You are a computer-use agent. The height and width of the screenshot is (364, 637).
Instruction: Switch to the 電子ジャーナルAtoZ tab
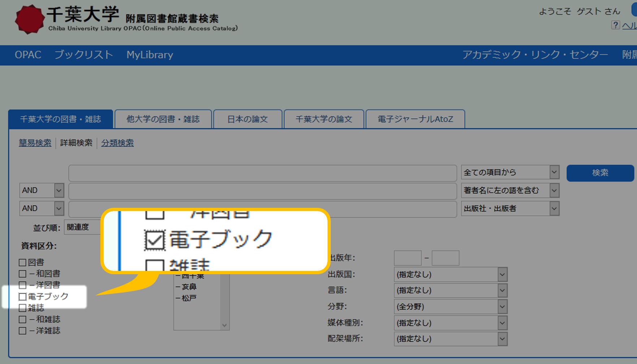point(415,119)
